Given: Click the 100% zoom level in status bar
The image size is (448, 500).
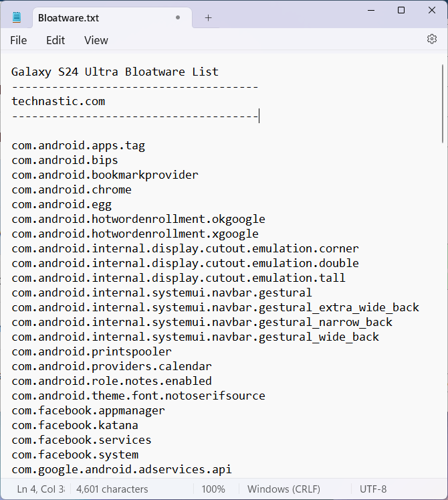Looking at the screenshot, I should 213,489.
